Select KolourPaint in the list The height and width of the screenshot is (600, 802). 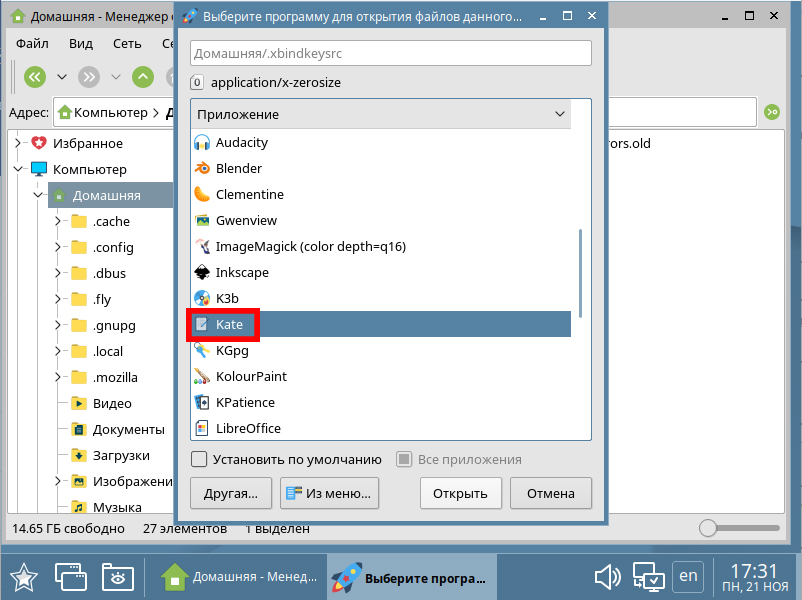(x=251, y=376)
